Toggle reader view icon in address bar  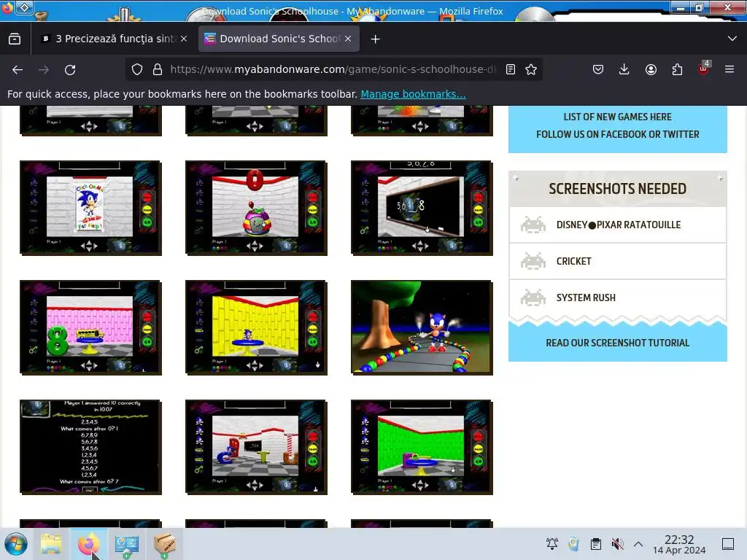(x=510, y=69)
